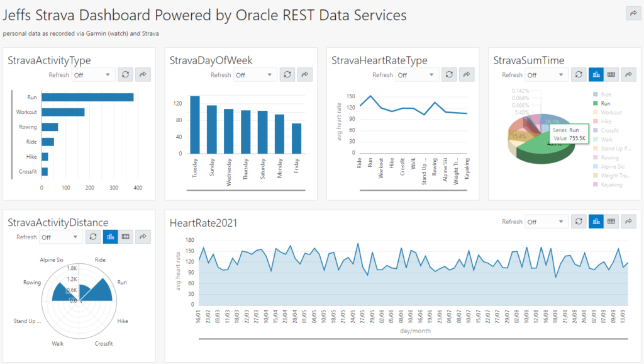Viewport: 644px width, 364px height.
Task: Refresh the StravaActivityType panel
Action: (x=125, y=74)
